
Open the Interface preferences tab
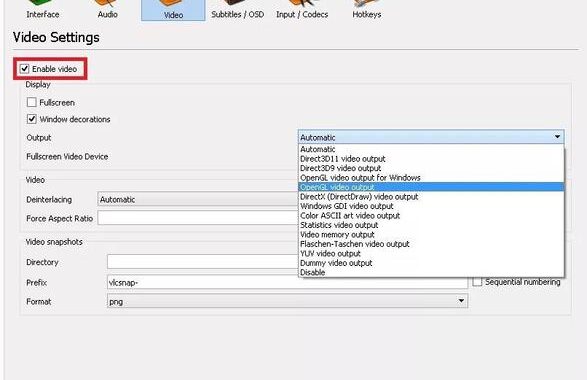[x=43, y=10]
